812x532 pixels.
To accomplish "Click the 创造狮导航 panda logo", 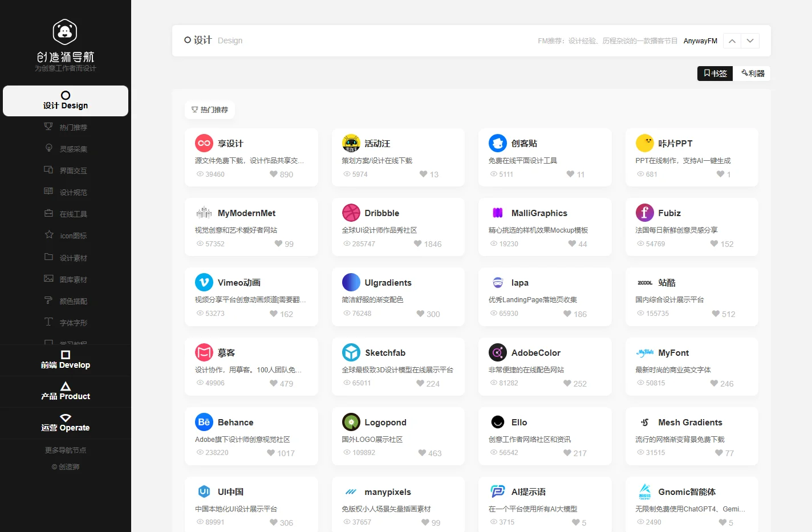I will point(65,32).
